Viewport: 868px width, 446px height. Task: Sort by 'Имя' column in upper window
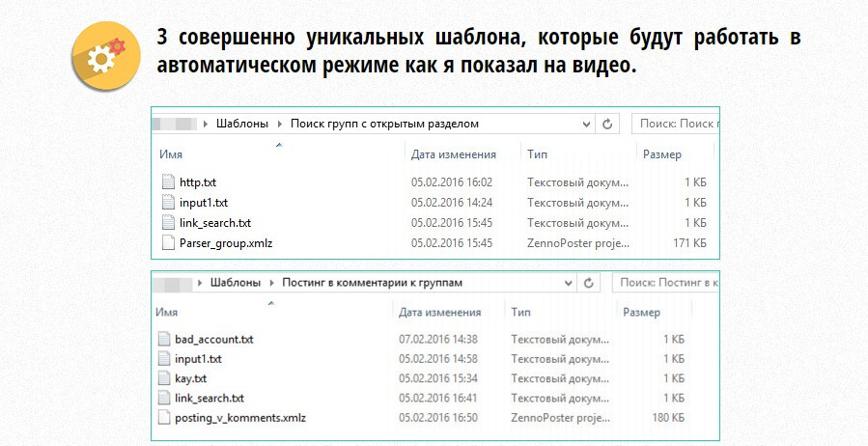coord(171,154)
